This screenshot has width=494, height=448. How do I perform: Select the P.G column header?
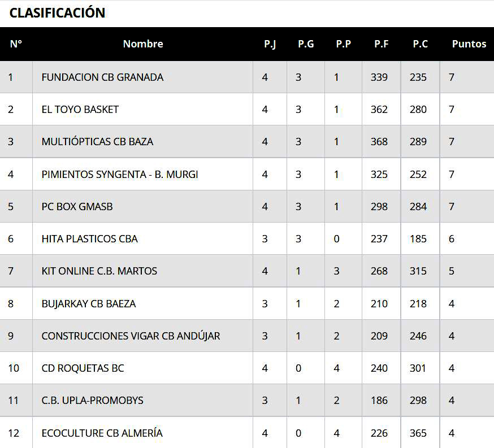tap(306, 44)
